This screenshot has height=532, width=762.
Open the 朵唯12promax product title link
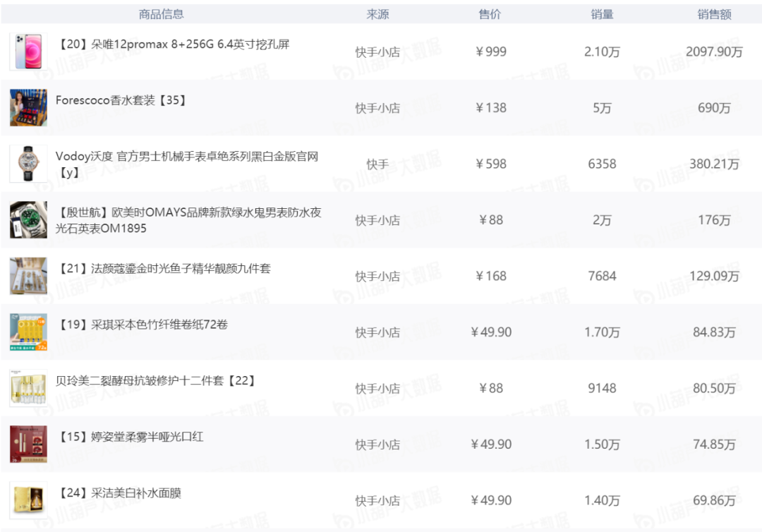point(173,44)
